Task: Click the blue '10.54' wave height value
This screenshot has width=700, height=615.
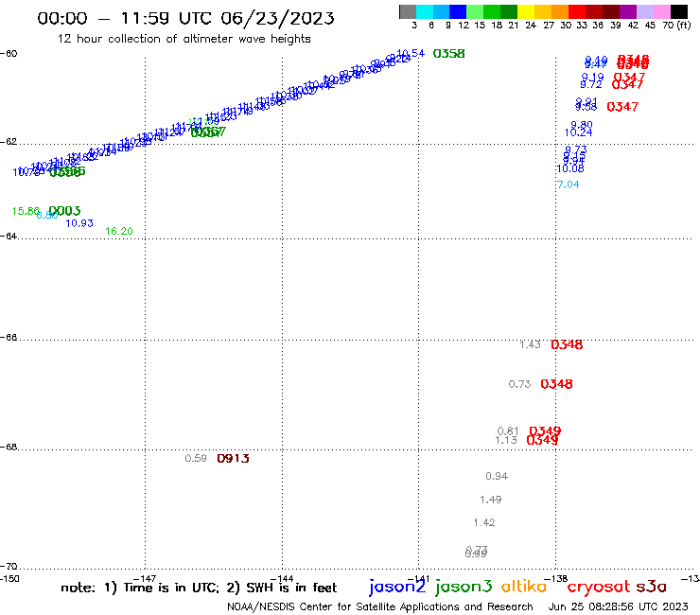Action: point(411,54)
